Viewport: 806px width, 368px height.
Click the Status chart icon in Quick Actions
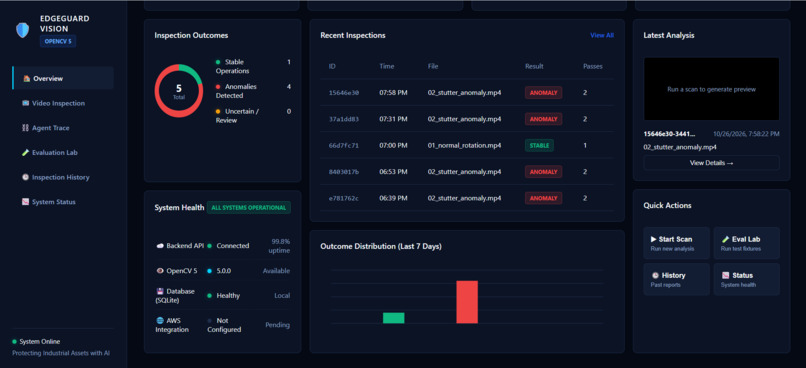(x=725, y=275)
